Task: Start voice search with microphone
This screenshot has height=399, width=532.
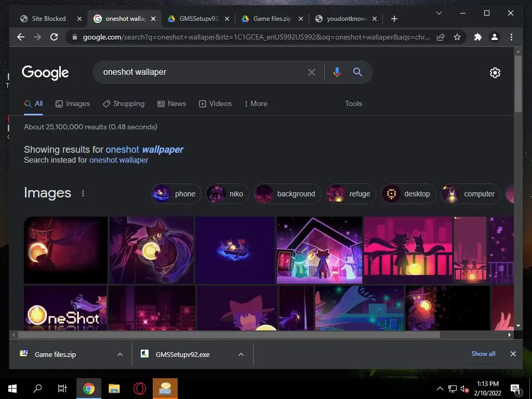Action: point(337,72)
